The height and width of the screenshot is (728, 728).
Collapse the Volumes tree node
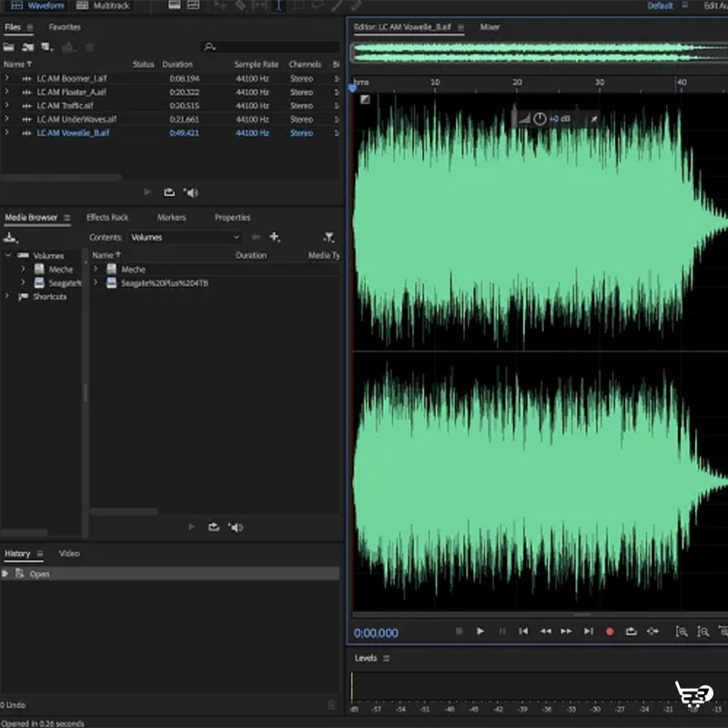7,256
